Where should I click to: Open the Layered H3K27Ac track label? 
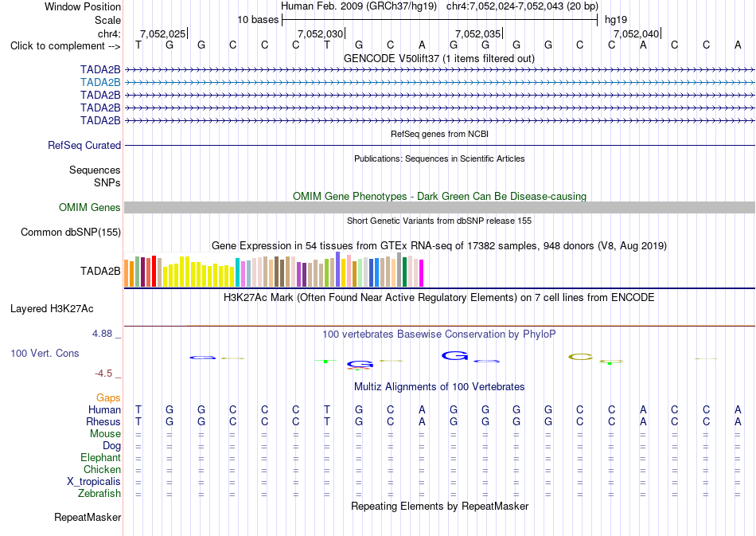coord(52,309)
